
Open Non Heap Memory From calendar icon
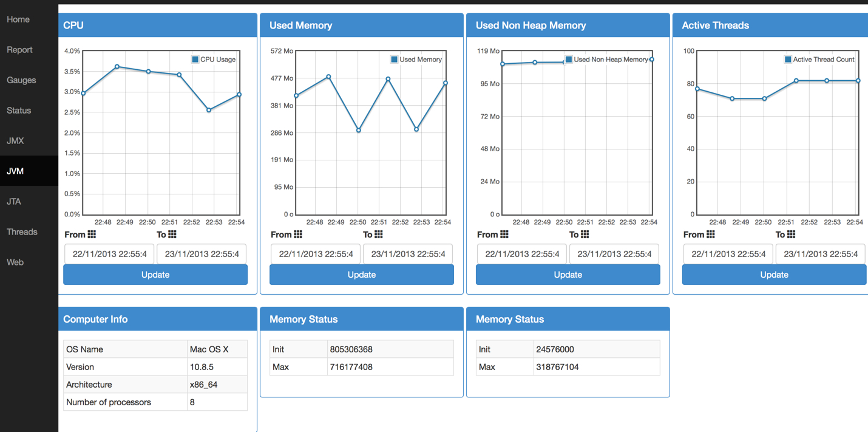(x=504, y=235)
